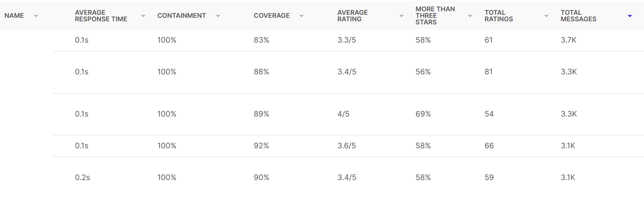The width and height of the screenshot is (644, 197).
Task: Select the 0.2s response time cell
Action: coord(82,177)
